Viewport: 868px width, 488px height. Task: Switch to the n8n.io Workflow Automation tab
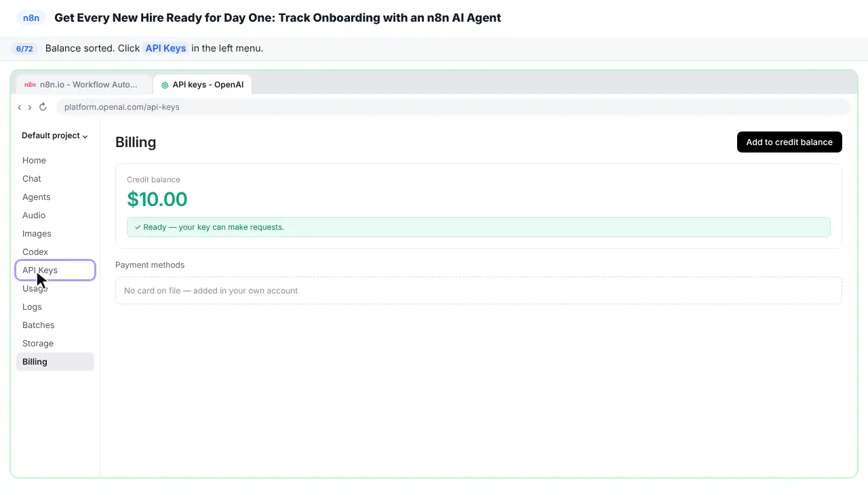(x=85, y=85)
